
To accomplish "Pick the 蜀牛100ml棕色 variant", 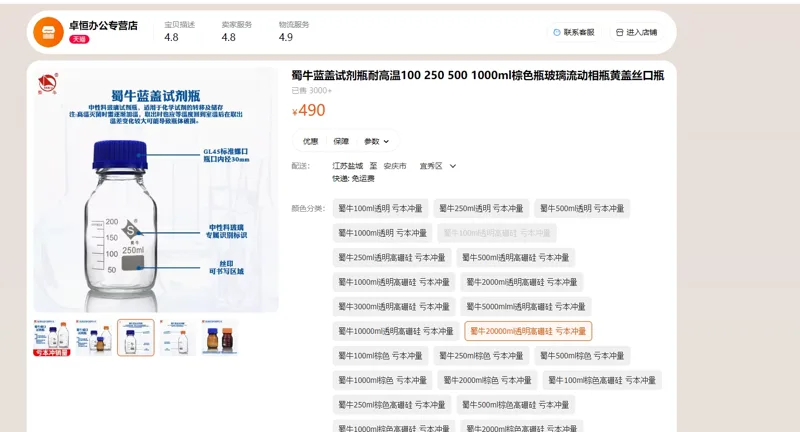I will [x=381, y=355].
